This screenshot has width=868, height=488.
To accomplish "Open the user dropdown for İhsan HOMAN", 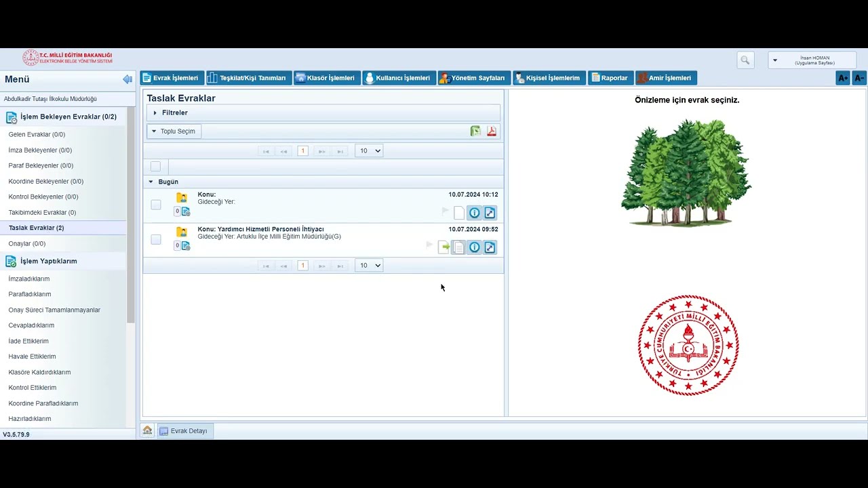I will [812, 60].
